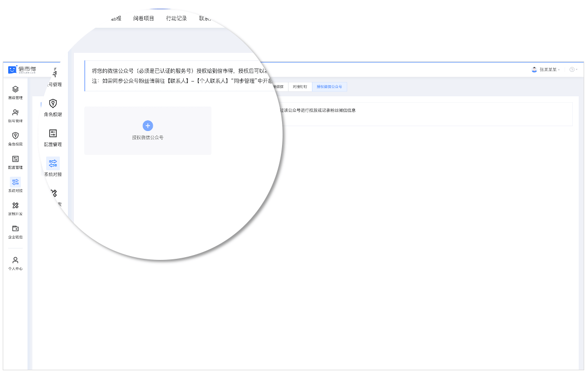
Task: Open 账号管理 in the left sidebar
Action: (x=15, y=116)
